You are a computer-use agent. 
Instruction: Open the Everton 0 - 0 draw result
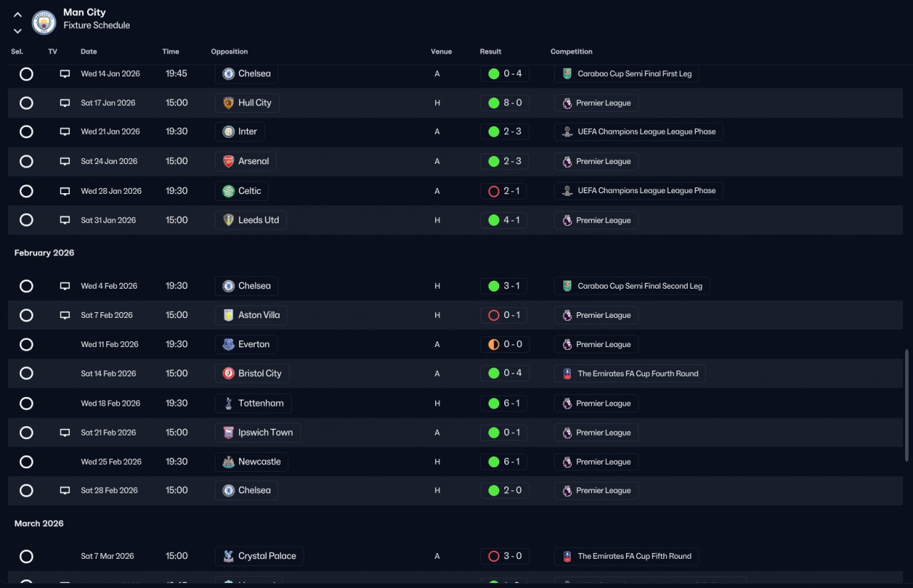click(x=504, y=344)
